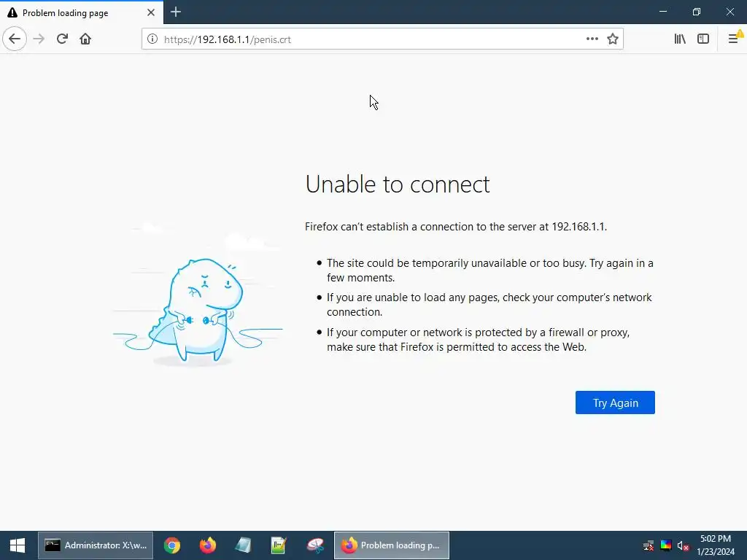The height and width of the screenshot is (560, 747).
Task: Open the Firefox home page
Action: [x=85, y=39]
